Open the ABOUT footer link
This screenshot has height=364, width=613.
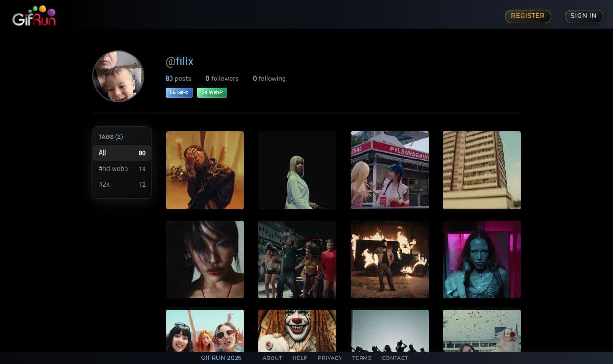[x=272, y=358]
